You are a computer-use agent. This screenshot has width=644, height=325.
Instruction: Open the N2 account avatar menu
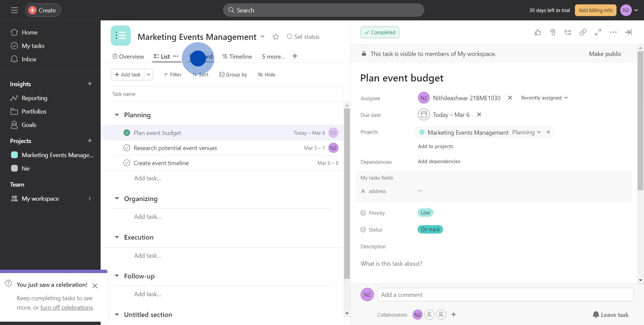pyautogui.click(x=629, y=10)
